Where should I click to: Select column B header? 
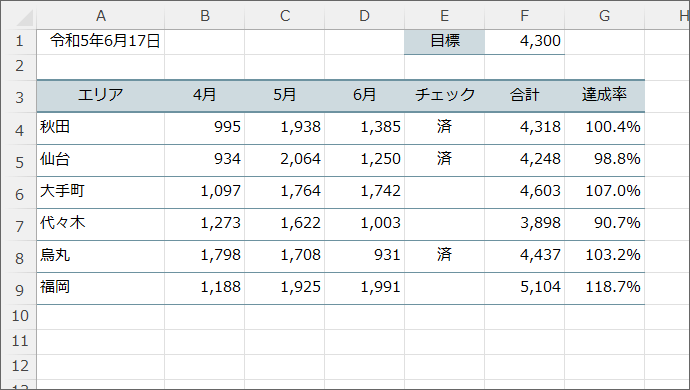(x=205, y=16)
